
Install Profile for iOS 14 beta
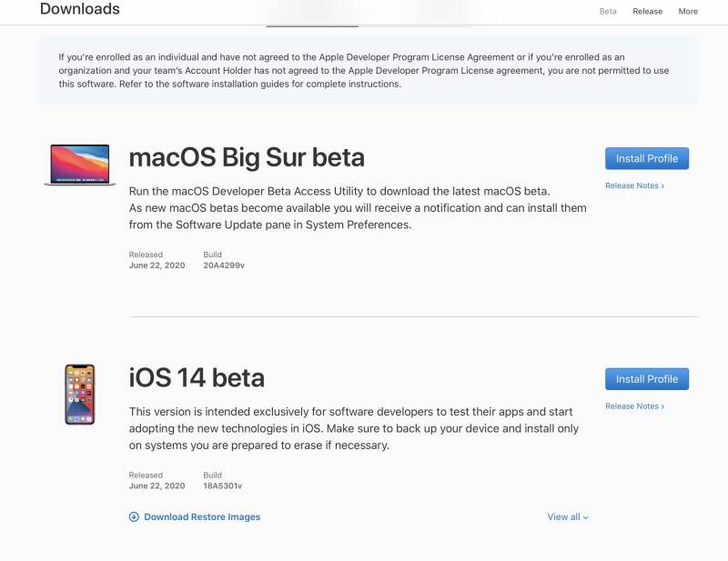pos(647,379)
